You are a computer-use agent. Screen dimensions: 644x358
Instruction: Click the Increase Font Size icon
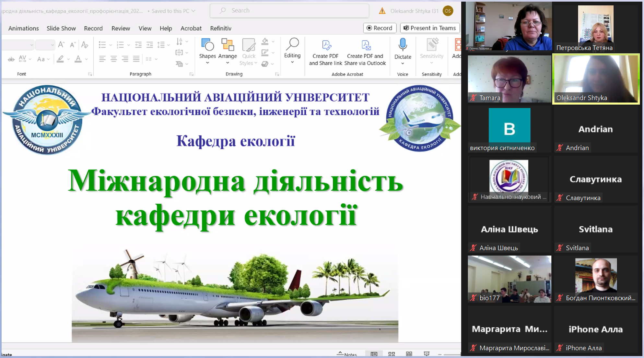point(61,45)
